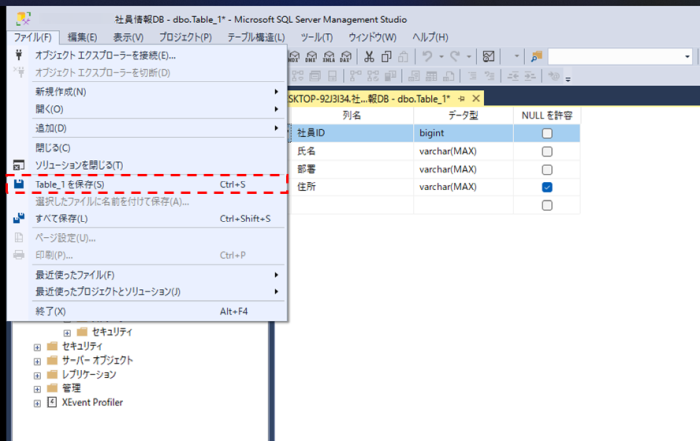Viewport: 700px width, 441px height.
Task: Close the dbo.Table_1 document tab
Action: click(476, 98)
